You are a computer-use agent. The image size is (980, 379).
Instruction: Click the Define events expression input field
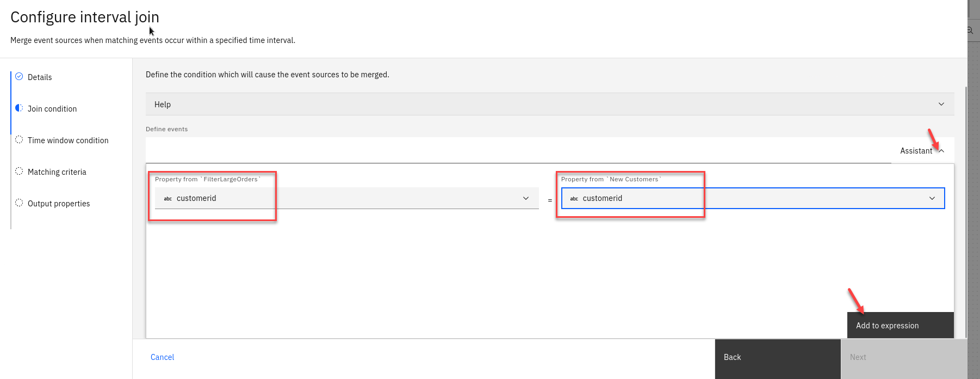click(517, 151)
